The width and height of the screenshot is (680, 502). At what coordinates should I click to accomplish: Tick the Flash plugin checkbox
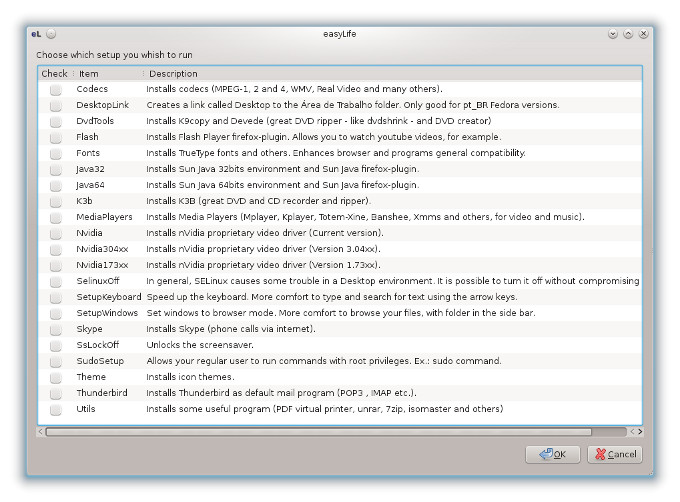click(56, 137)
